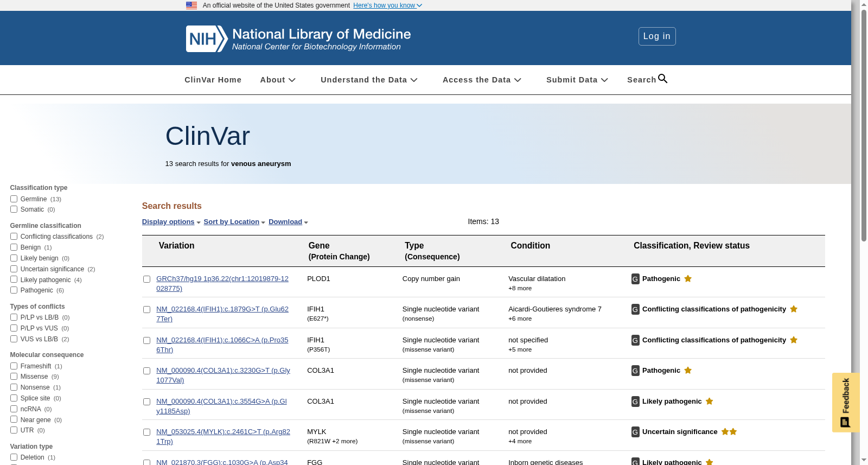Screen dimensions: 868x465
Task: Click the Log in button
Action: pyautogui.click(x=657, y=36)
